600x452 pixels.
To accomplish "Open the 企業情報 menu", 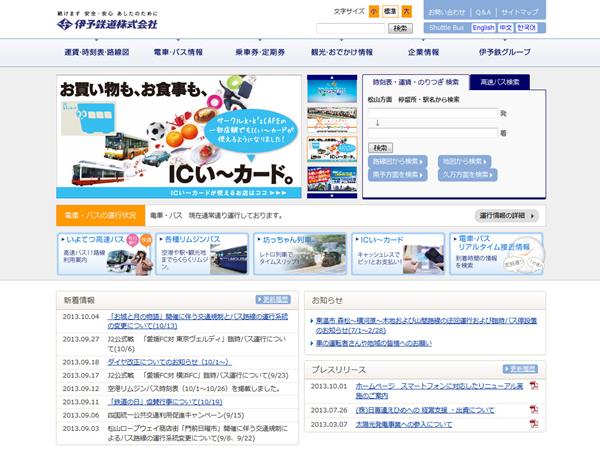I will point(423,52).
